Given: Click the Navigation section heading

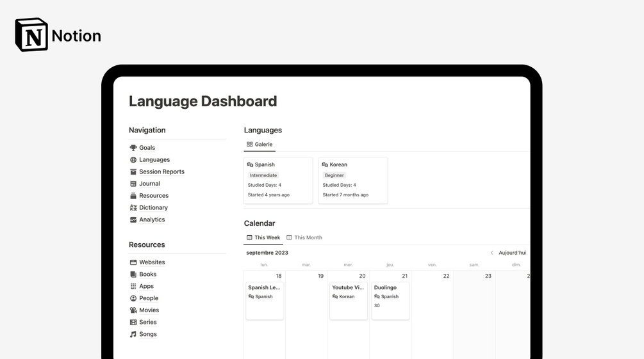Looking at the screenshot, I should tap(147, 130).
